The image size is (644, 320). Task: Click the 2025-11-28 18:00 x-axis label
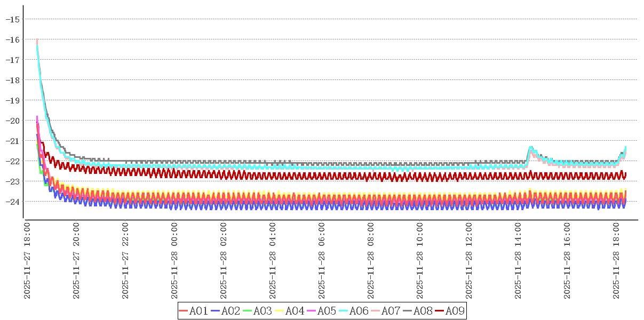click(x=616, y=261)
